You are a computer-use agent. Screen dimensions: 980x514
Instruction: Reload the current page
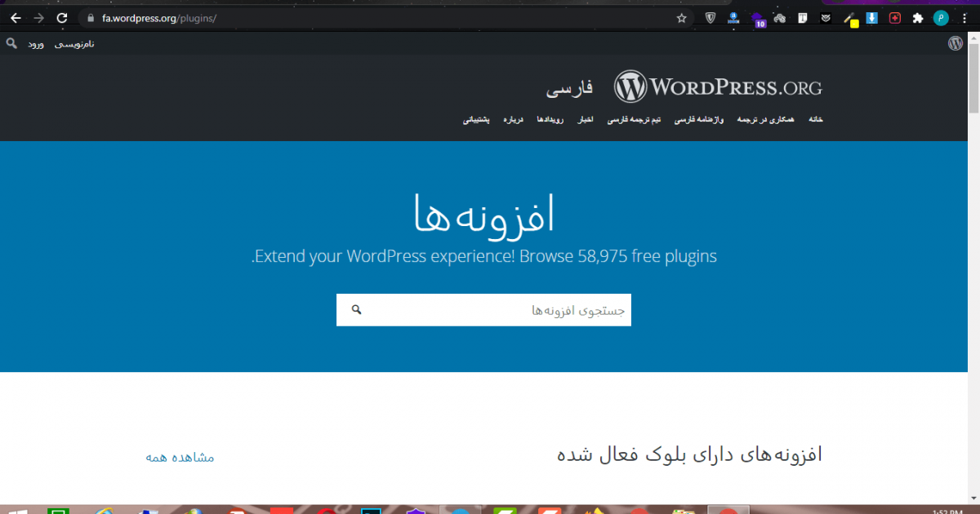61,18
